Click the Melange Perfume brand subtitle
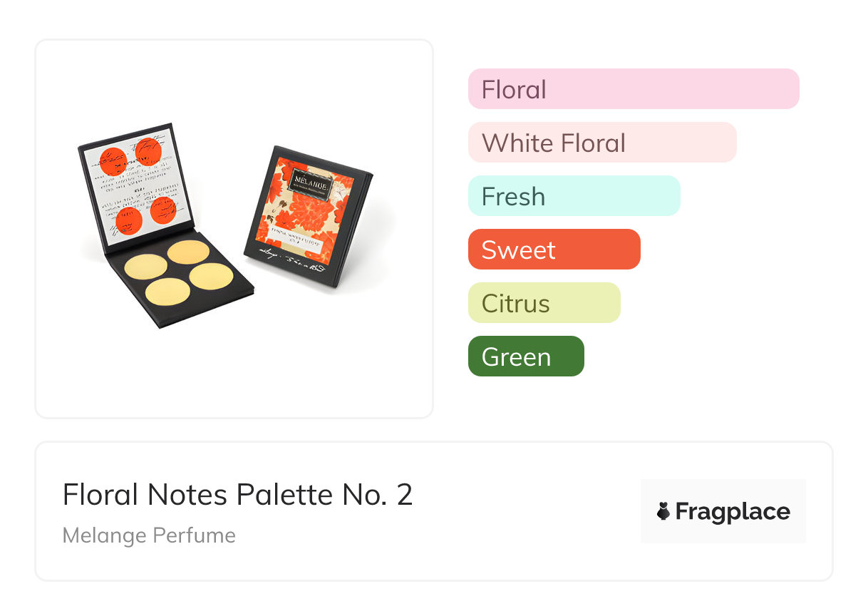Viewport: 868px width, 616px height. pos(149,535)
